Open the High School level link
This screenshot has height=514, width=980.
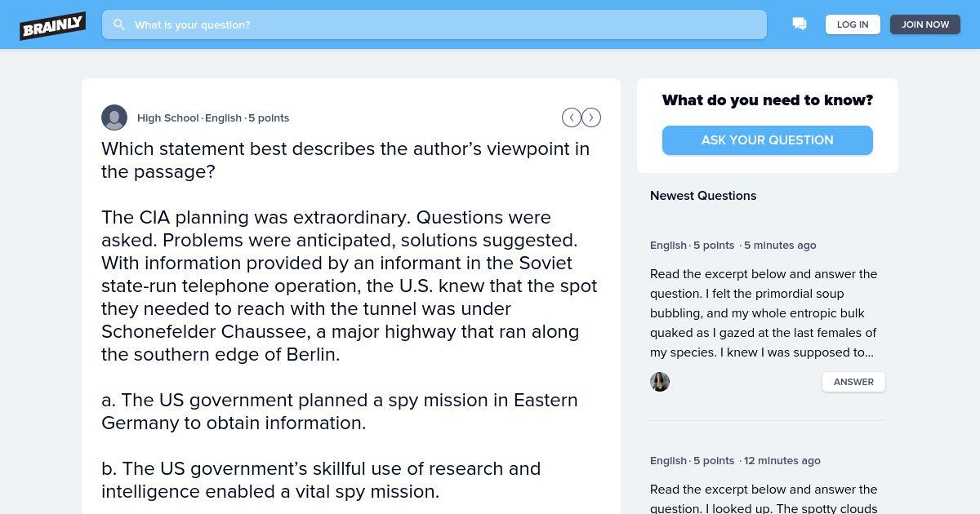click(x=167, y=117)
